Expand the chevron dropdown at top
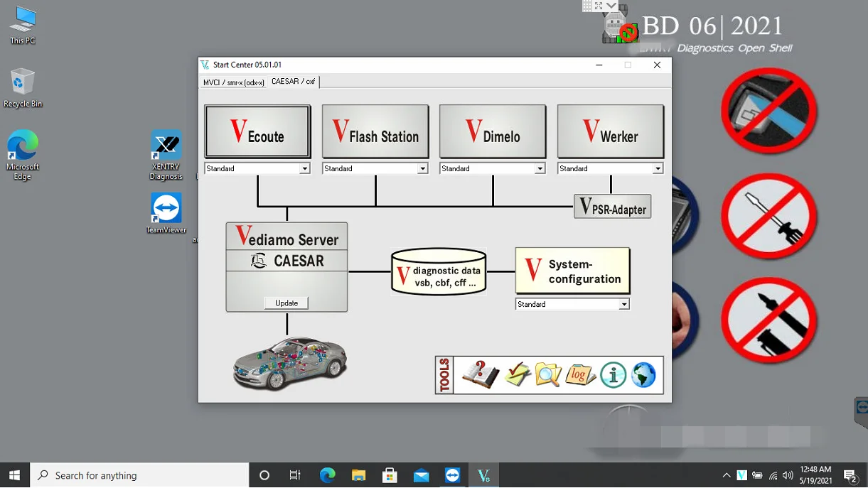This screenshot has width=868, height=488. [x=611, y=6]
